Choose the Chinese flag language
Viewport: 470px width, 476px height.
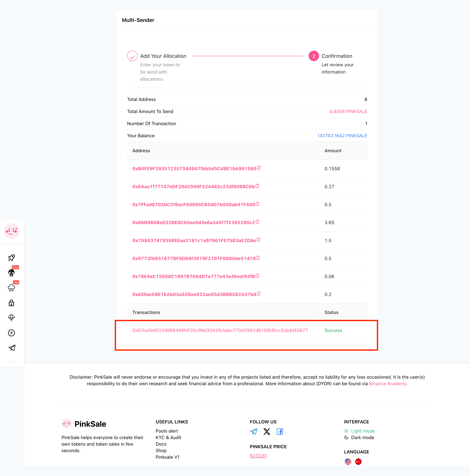tap(358, 461)
